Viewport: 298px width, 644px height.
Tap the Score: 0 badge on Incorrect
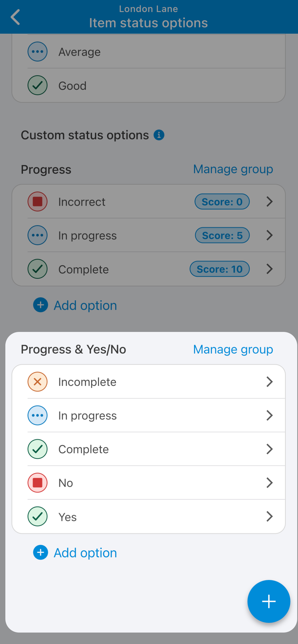[x=222, y=202]
